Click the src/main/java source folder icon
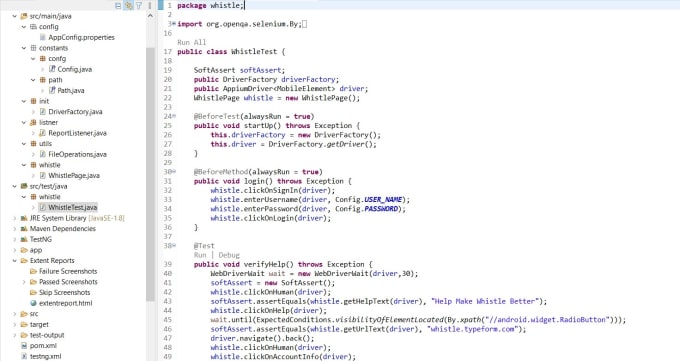Viewport: 680px width, 361px height. coord(24,16)
